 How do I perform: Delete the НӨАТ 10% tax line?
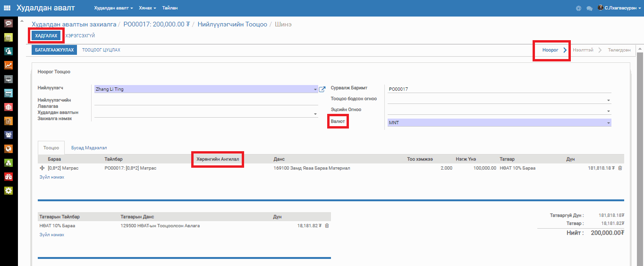click(x=327, y=226)
